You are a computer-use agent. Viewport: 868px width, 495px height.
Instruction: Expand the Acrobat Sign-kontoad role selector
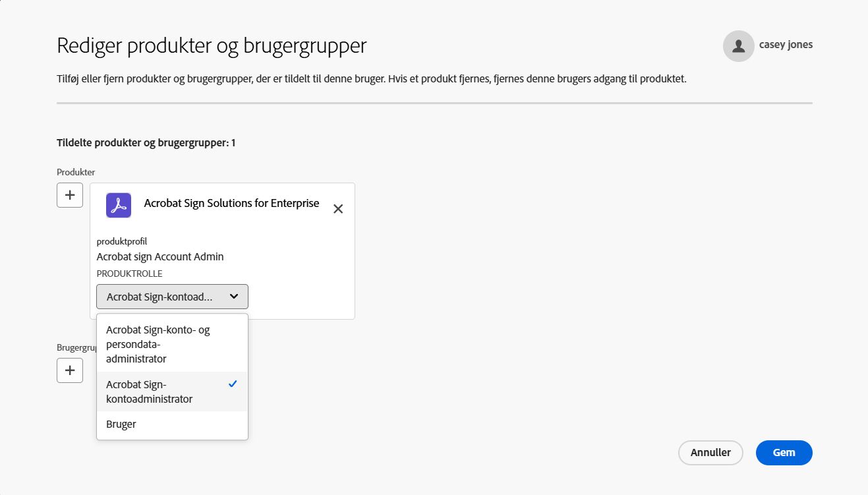coord(172,297)
